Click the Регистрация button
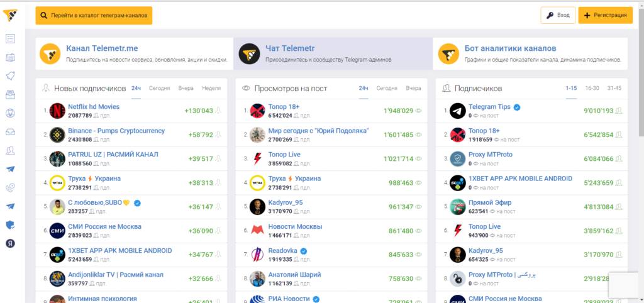The width and height of the screenshot is (644, 303). 606,15
